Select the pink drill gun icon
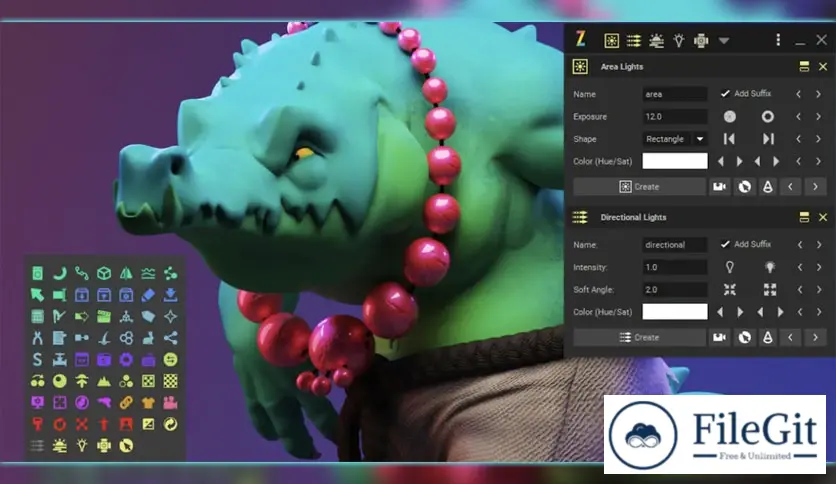Screen dimensions: 836x484 (104, 402)
